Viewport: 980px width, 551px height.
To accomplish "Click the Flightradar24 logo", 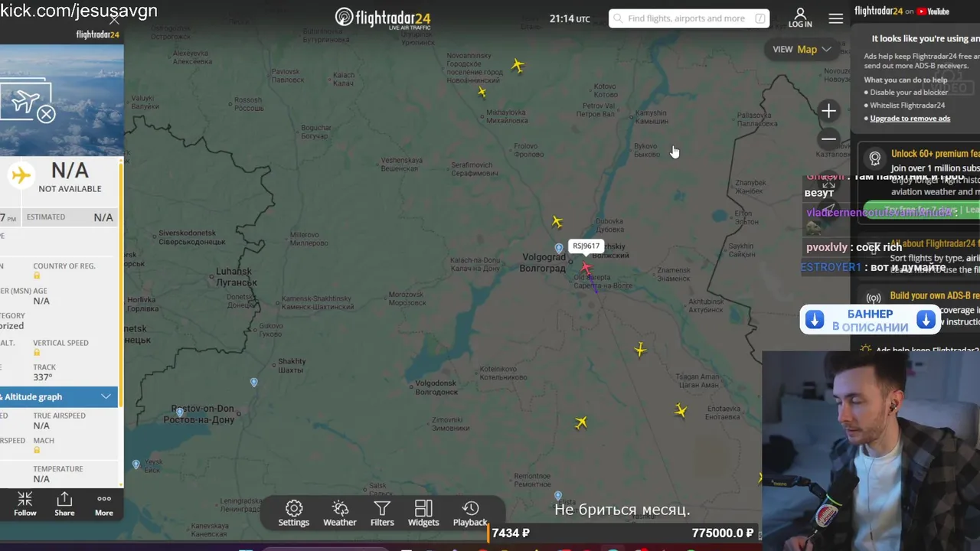I will [x=383, y=18].
